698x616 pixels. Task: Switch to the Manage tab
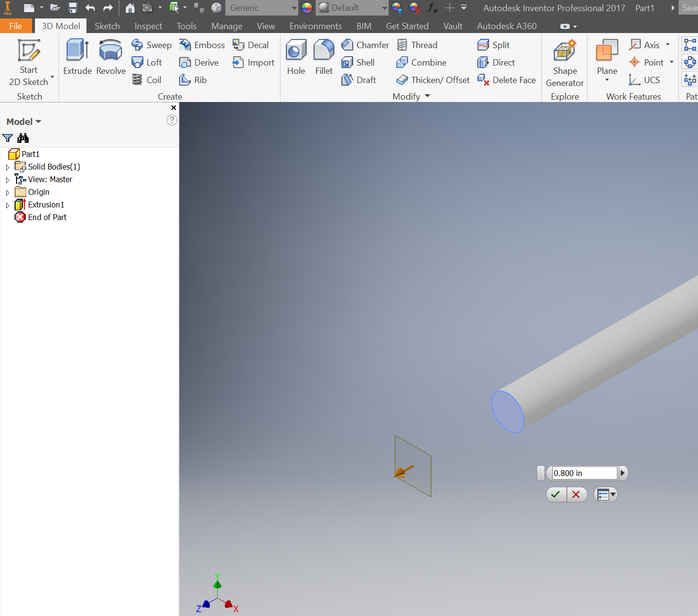click(227, 26)
